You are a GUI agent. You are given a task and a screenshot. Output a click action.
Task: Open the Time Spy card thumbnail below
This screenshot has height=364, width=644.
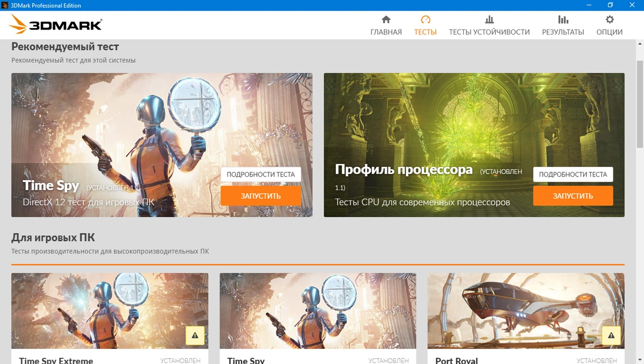[318, 311]
